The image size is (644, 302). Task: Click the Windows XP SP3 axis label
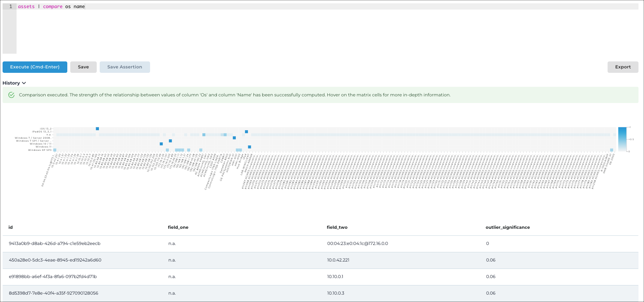click(40, 150)
